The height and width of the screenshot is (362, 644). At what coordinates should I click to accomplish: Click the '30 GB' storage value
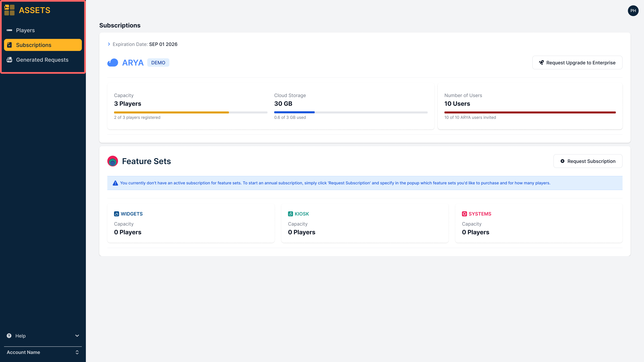(283, 104)
